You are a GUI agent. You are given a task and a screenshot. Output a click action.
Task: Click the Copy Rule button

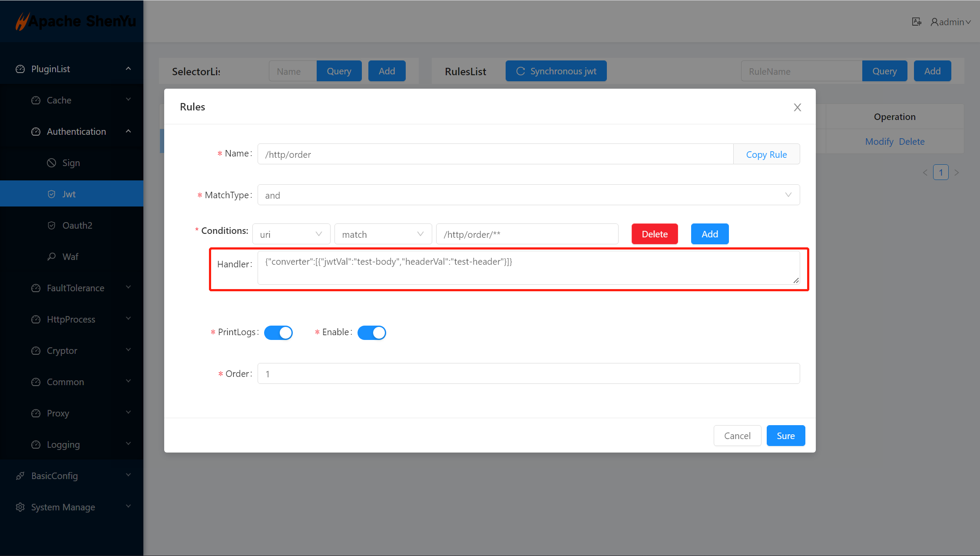(x=766, y=154)
